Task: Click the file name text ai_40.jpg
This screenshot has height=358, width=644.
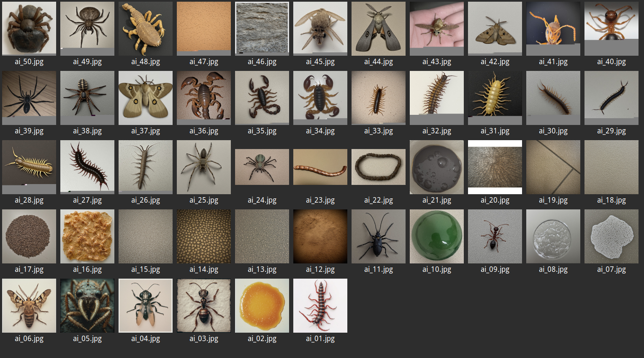Action: 612,62
